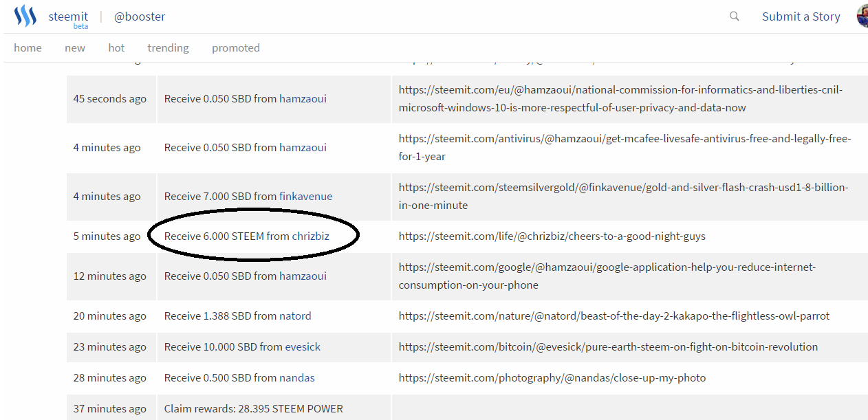The image size is (868, 420).
Task: Open natord sender link
Action: coord(295,316)
